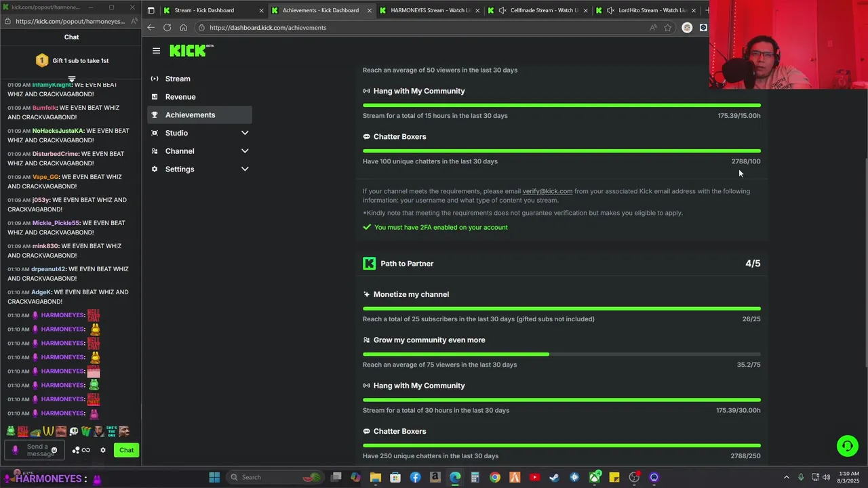Click the green Chat send button

pyautogui.click(x=127, y=450)
